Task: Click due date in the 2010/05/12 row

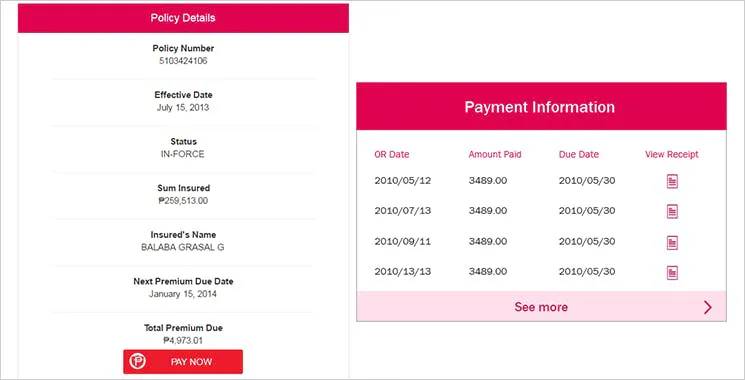Action: [587, 180]
